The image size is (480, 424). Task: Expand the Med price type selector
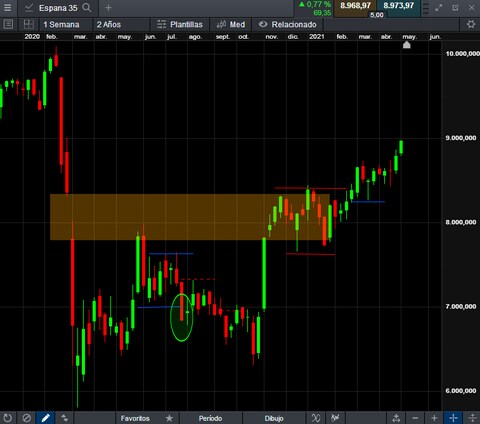pos(230,24)
